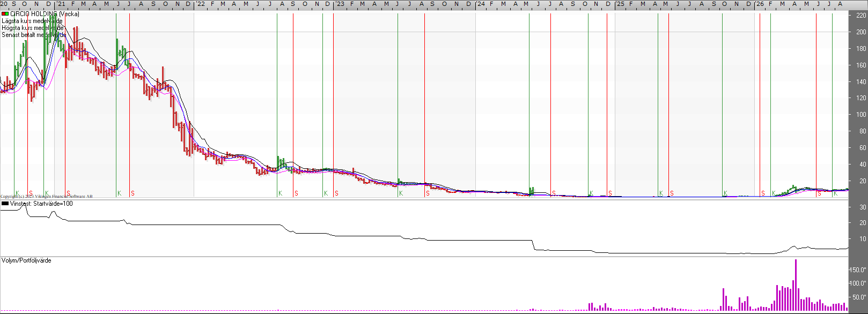Viewport: 868px width, 314px height.
Task: Click the green K buy marker in August 2022
Action: pos(280,193)
